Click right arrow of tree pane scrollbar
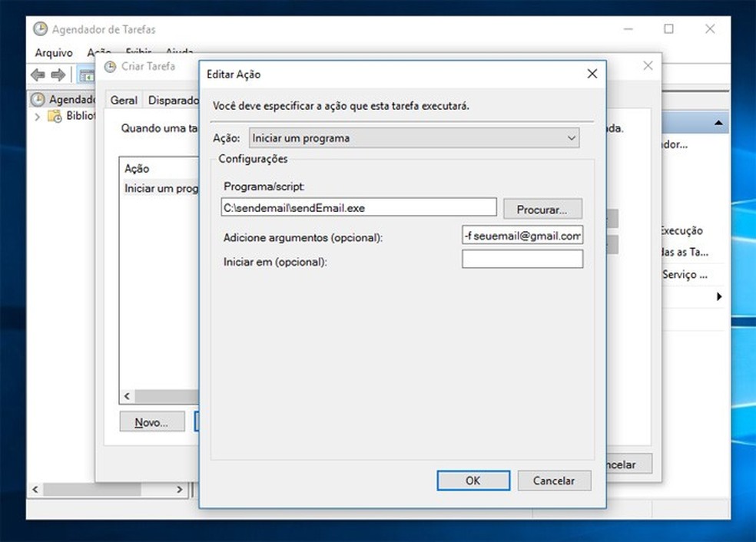The height and width of the screenshot is (542, 756). [x=179, y=490]
